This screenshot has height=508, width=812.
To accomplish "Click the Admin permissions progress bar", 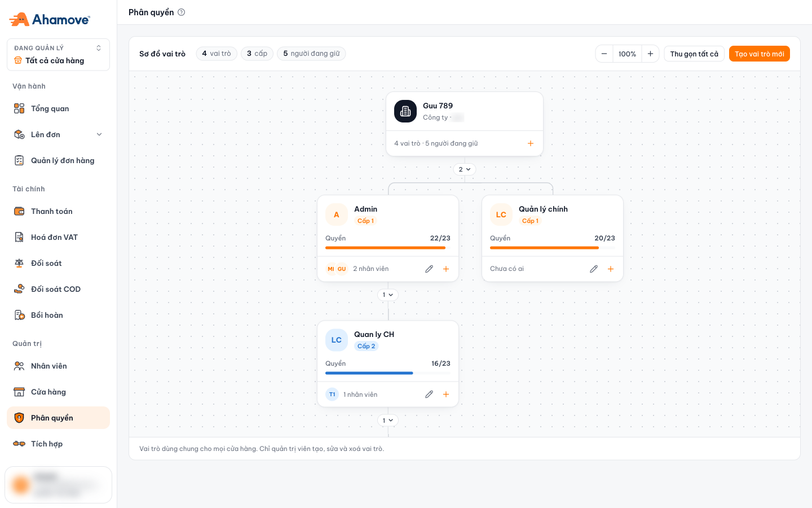I will coord(388,247).
